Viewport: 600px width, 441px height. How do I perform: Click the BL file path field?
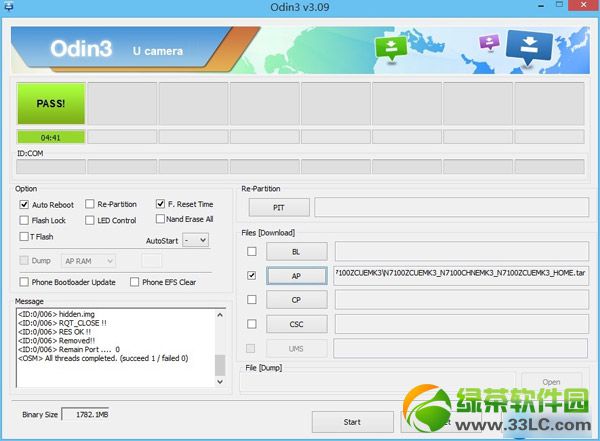click(x=461, y=251)
